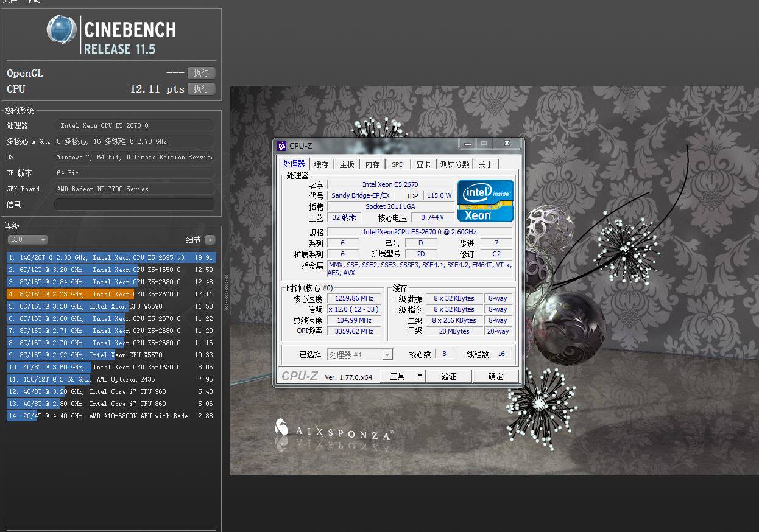This screenshot has width=759, height=532.
Task: Click the 修订 value C2
Action: click(x=496, y=254)
